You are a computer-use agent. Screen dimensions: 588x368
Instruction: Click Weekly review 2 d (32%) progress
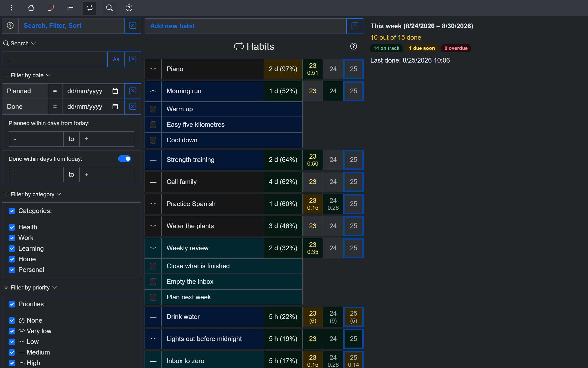283,248
